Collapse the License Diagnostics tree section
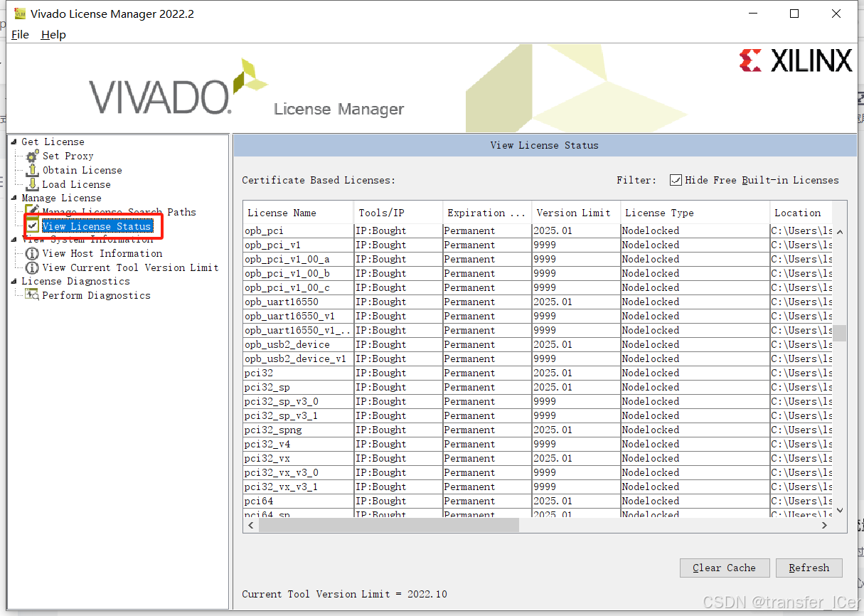864x616 pixels. [x=14, y=281]
